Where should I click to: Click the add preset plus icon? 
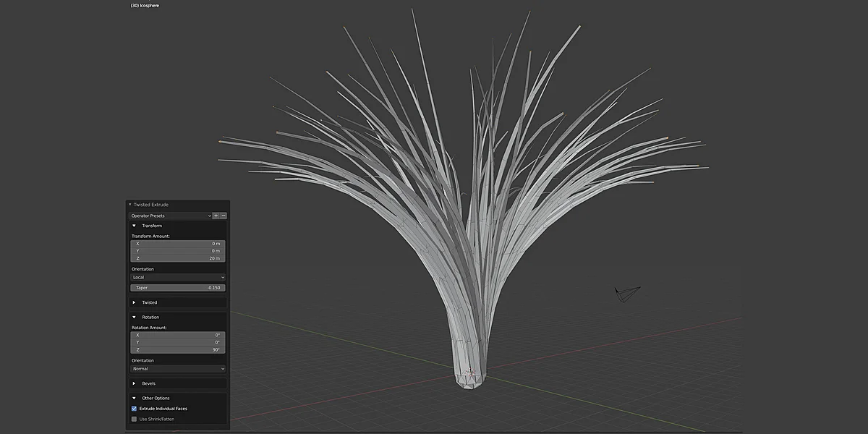click(216, 215)
